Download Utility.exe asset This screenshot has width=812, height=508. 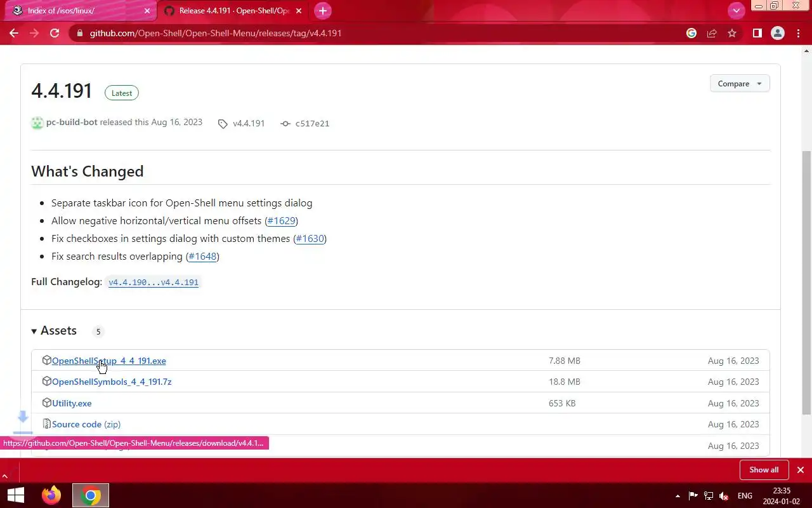coord(72,403)
